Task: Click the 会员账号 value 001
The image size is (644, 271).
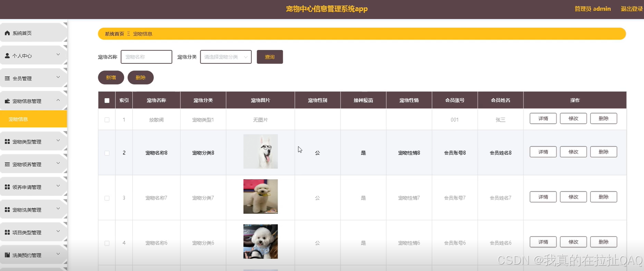Action: click(x=455, y=120)
